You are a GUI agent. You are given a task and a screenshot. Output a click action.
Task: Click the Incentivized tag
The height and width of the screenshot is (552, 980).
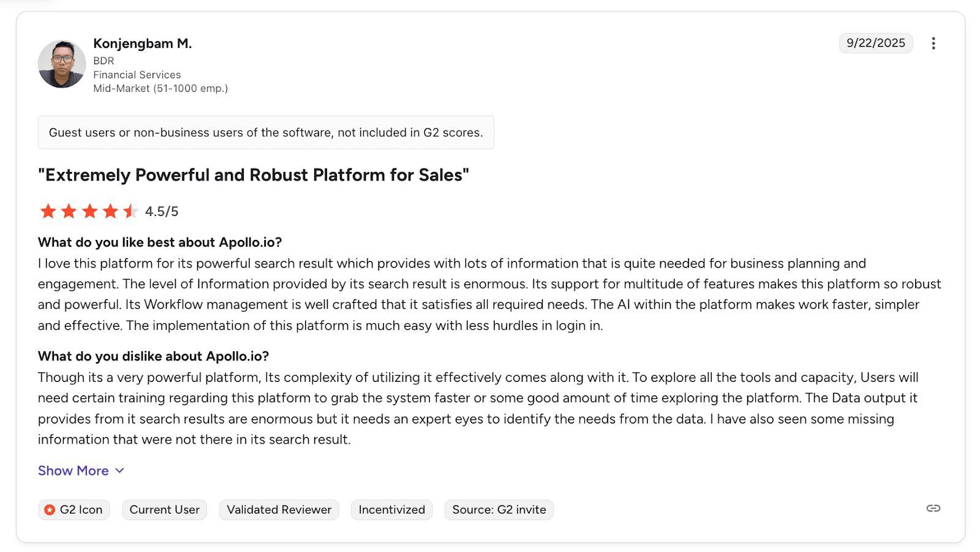coord(391,510)
